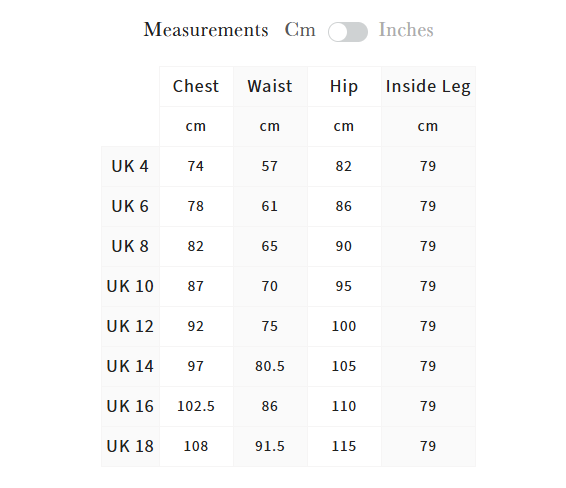566x488 pixels.
Task: Select the UK 18 size row label
Action: [x=130, y=447]
